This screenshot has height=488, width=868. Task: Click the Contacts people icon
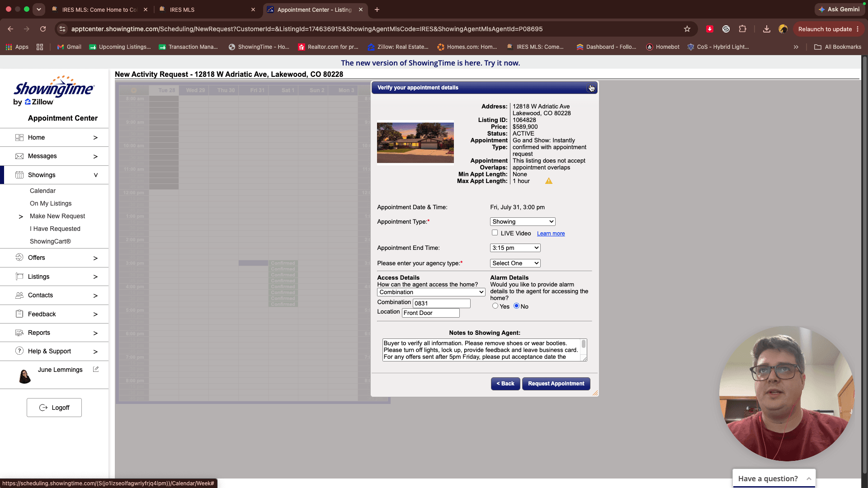[x=19, y=295]
